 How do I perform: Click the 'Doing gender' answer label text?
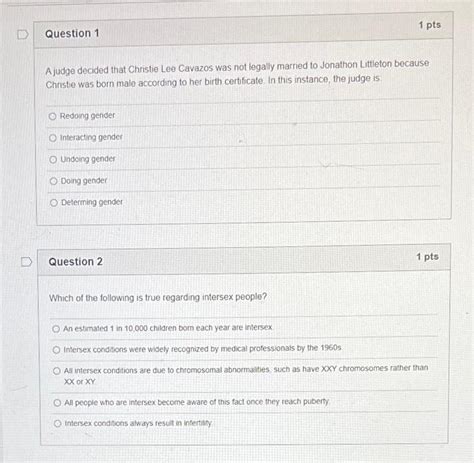tap(84, 181)
